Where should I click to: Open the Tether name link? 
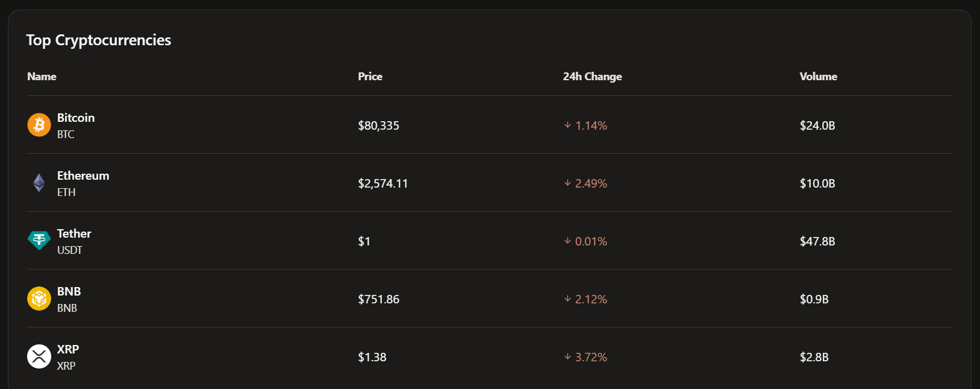click(74, 233)
